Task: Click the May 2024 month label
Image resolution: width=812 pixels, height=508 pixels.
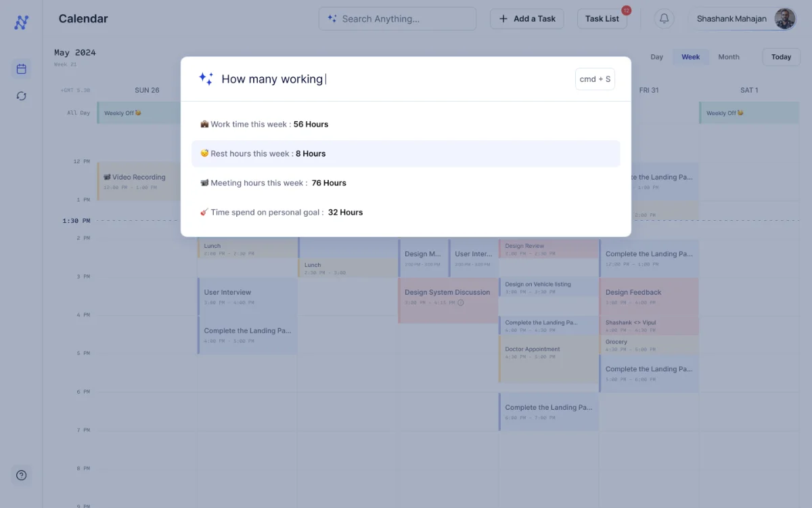Action: (75, 53)
